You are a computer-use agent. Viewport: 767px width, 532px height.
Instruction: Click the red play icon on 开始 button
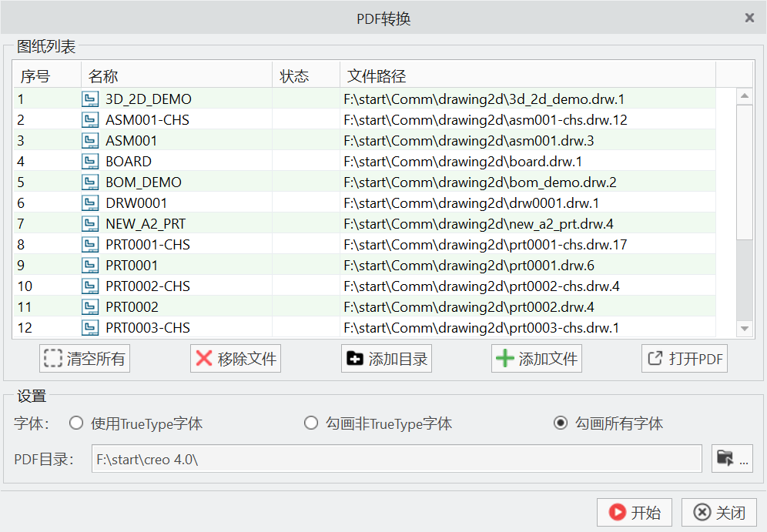pos(618,512)
